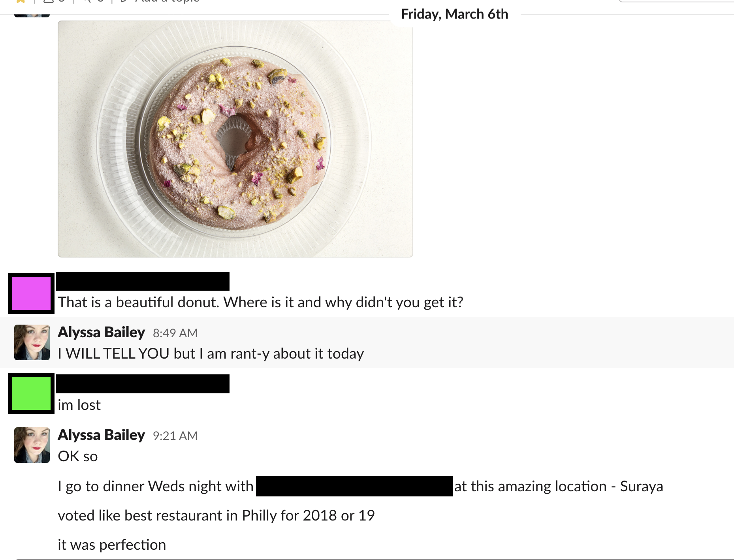Image resolution: width=734 pixels, height=560 pixels.
Task: Click the green profile avatar
Action: pyautogui.click(x=31, y=393)
